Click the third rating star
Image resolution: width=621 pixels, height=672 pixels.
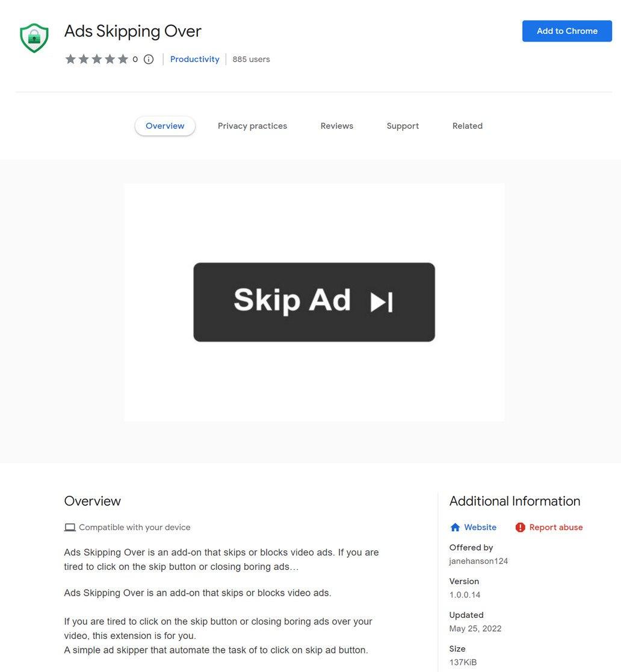click(x=97, y=59)
